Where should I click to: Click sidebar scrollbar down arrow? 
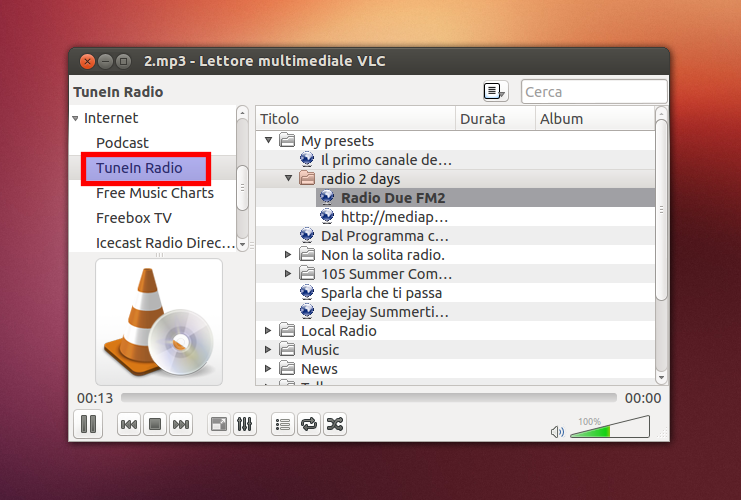click(x=242, y=245)
